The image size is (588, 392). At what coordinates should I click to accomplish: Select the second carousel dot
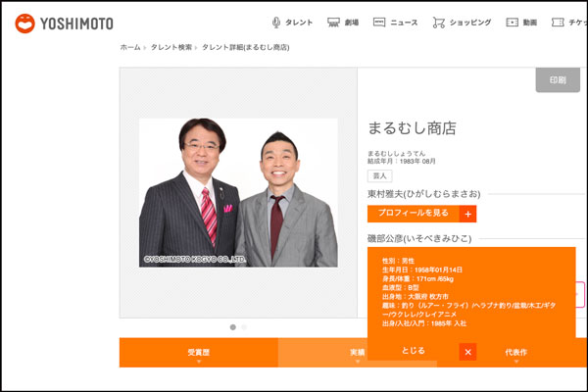[244, 327]
